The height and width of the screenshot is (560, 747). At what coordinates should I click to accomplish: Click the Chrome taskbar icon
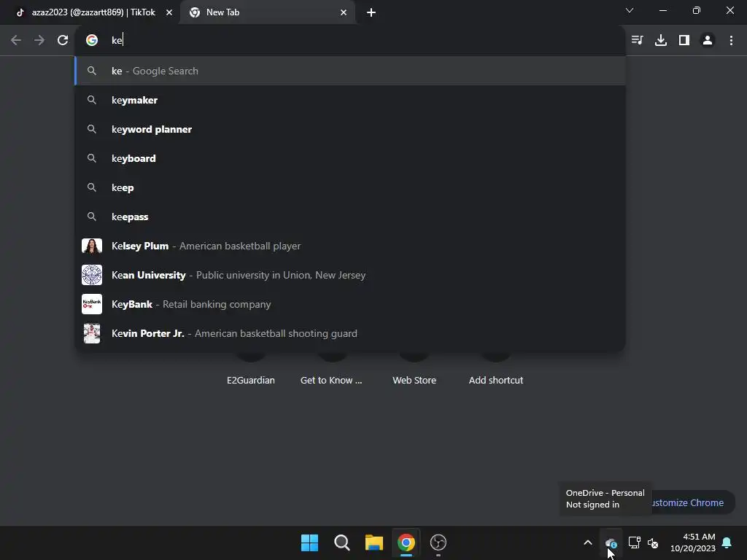coord(406,542)
